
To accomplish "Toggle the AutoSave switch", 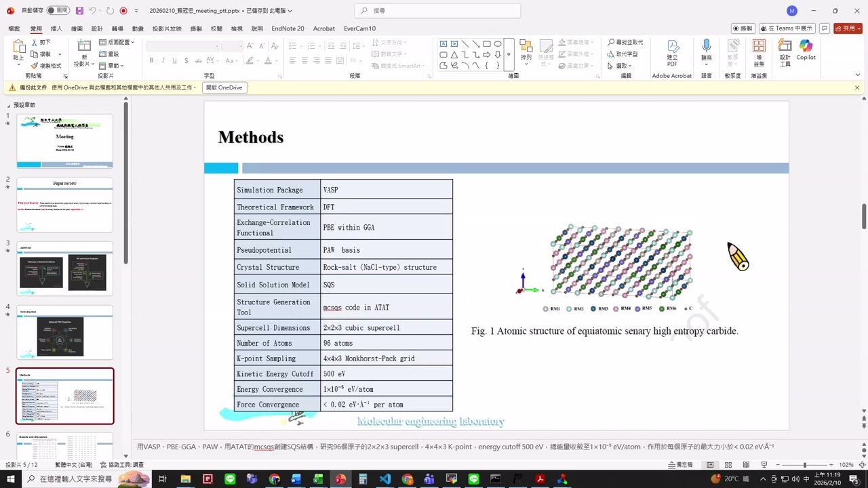I will [57, 11].
